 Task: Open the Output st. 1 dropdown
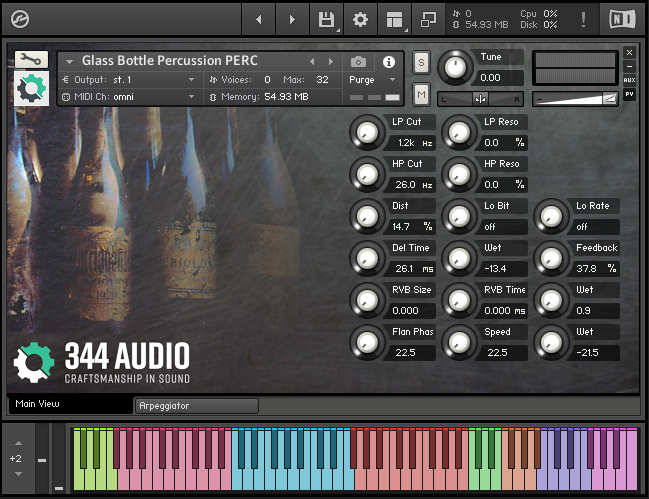[x=130, y=79]
